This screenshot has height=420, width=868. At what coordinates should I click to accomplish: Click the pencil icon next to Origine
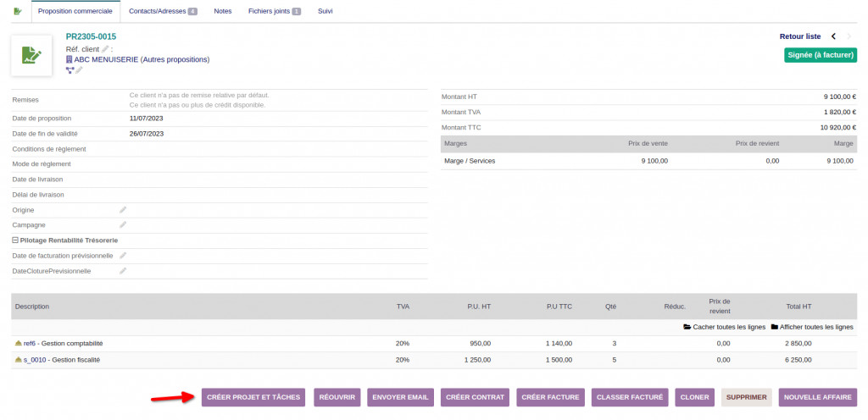tap(123, 210)
